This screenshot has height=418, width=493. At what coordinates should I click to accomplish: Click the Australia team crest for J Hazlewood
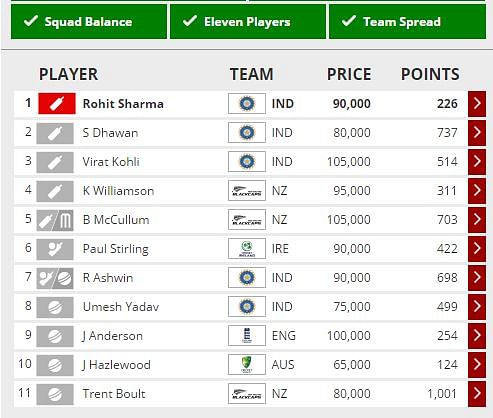click(247, 365)
